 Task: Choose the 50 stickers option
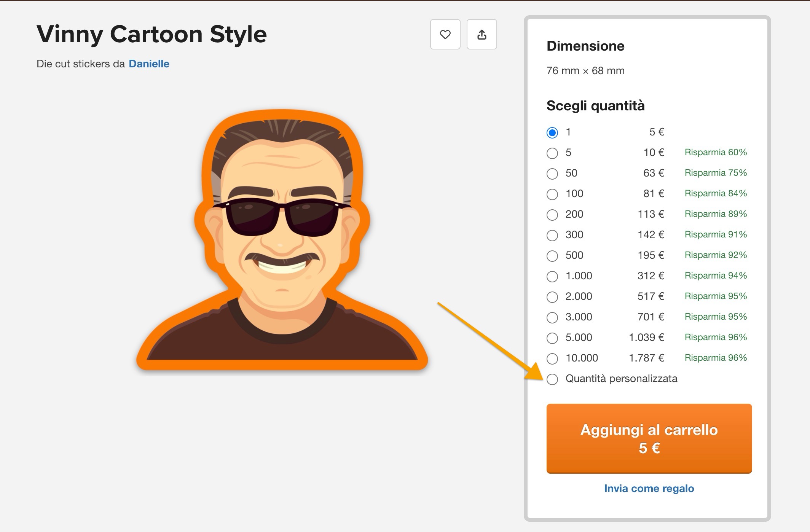[x=552, y=174]
